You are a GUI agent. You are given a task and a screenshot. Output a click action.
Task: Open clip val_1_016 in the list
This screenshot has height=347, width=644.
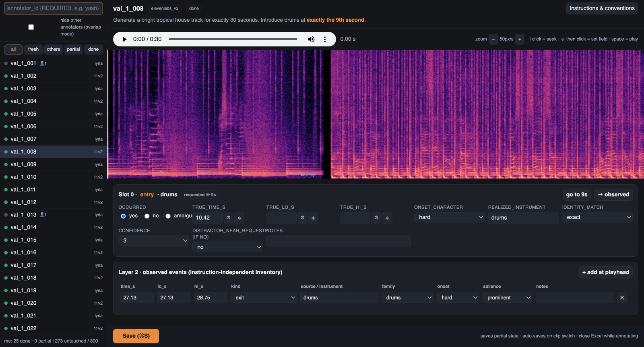pos(54,253)
